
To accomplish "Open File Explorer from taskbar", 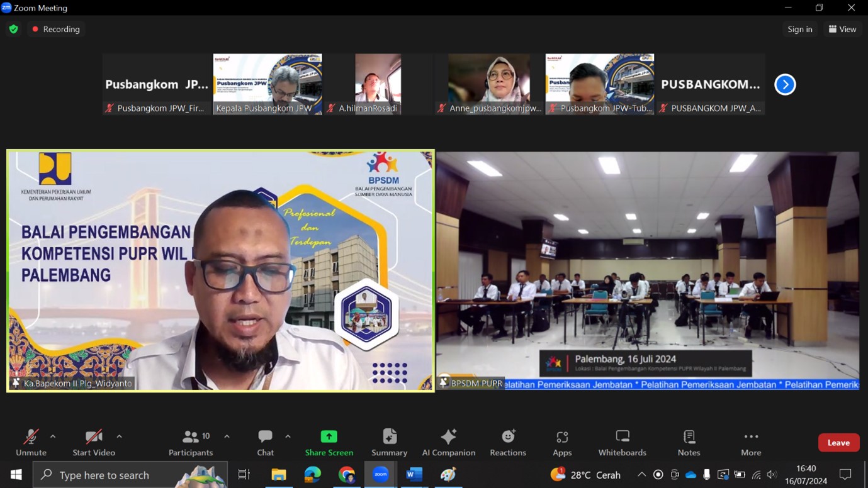I will pos(278,475).
